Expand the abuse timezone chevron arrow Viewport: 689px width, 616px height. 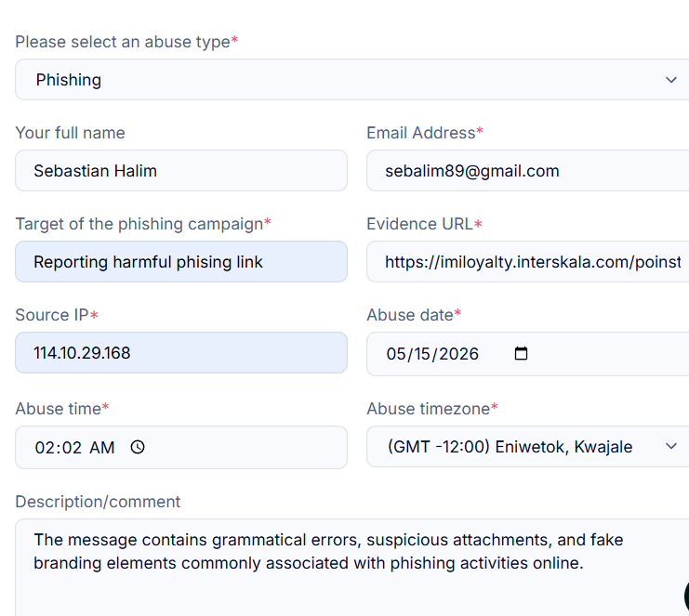point(670,446)
